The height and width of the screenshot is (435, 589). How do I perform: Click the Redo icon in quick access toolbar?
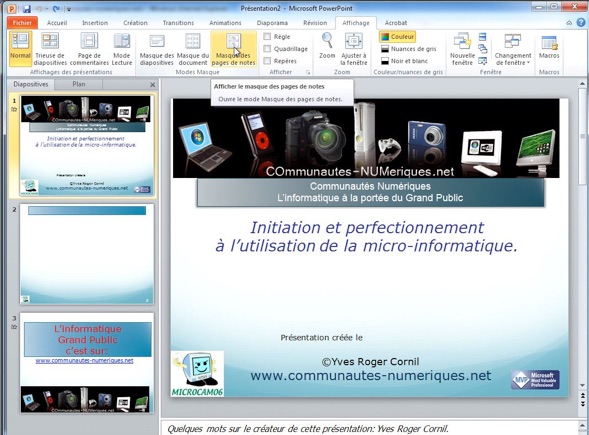tap(56, 8)
